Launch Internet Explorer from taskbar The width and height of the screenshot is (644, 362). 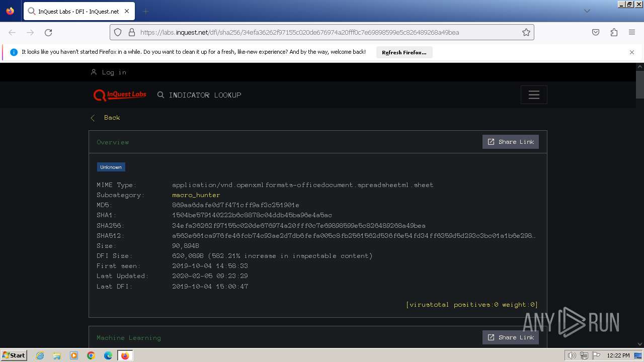coord(40,355)
